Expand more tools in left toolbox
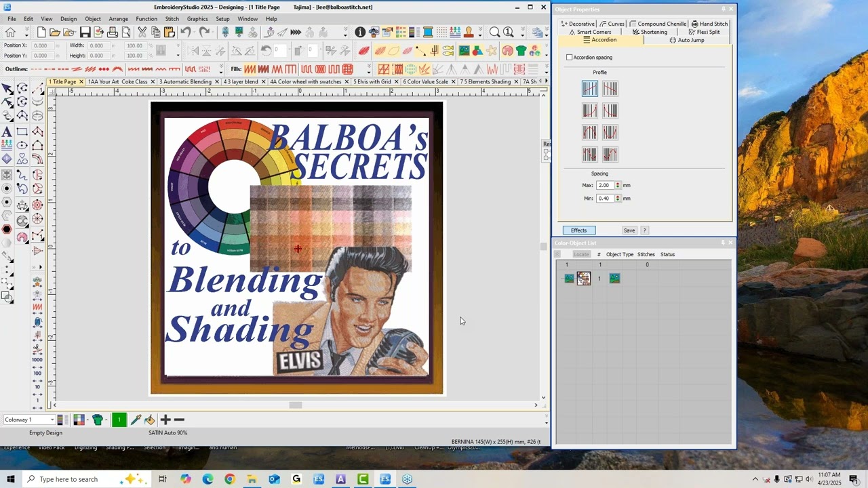 (40, 267)
